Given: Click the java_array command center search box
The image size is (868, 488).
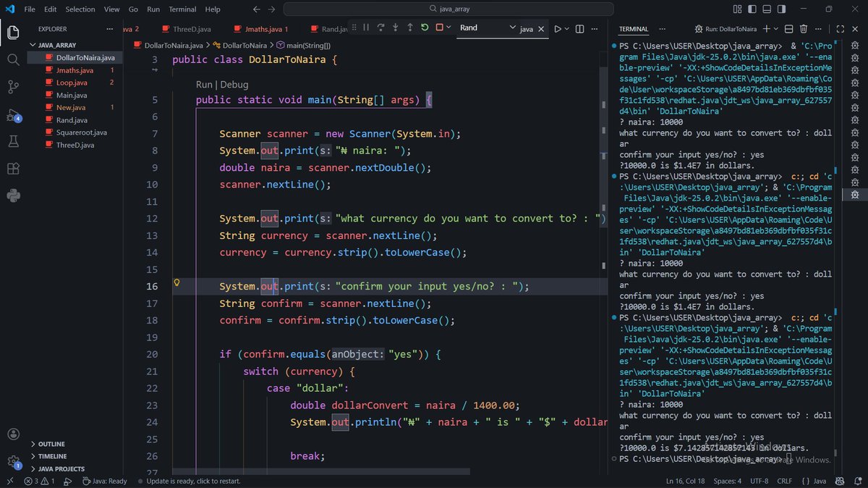Looking at the screenshot, I should (x=449, y=9).
